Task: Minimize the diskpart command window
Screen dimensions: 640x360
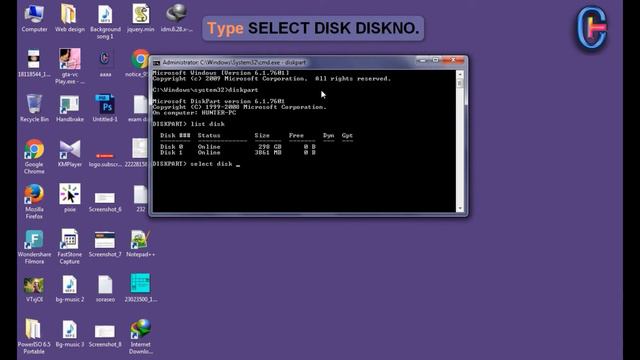Action: click(422, 60)
